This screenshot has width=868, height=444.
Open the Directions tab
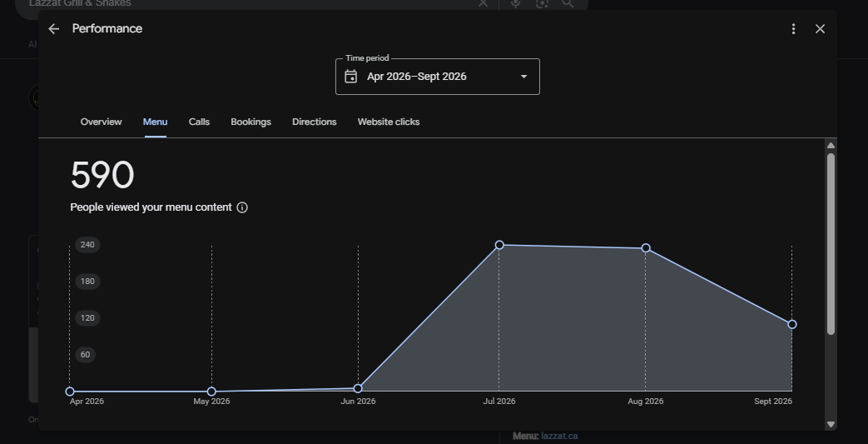(x=315, y=122)
